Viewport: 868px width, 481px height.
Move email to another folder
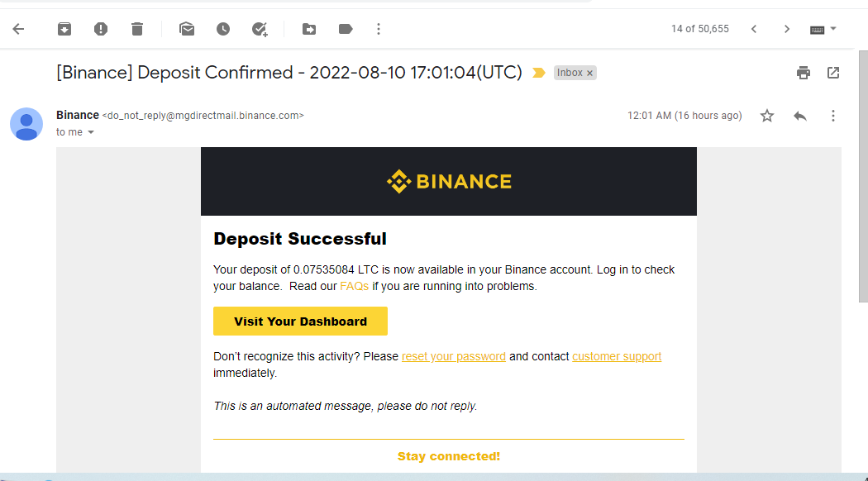309,29
